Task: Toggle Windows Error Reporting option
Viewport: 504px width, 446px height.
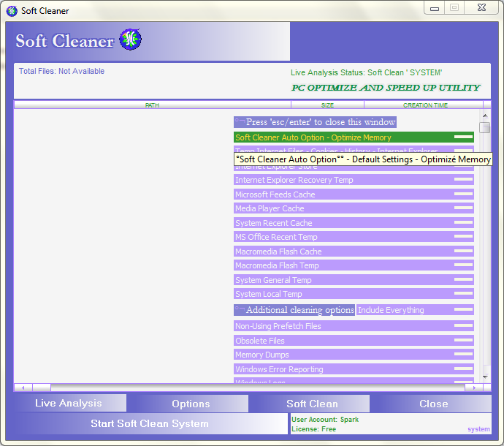Action: point(354,369)
